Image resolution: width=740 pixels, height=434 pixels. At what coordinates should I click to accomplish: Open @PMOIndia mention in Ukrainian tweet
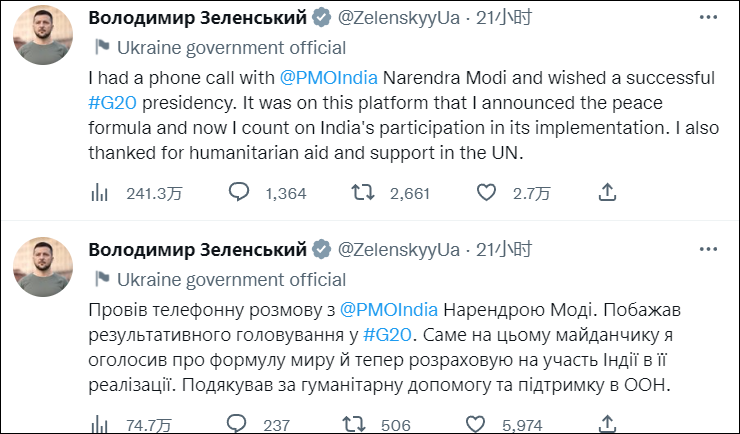coord(388,309)
